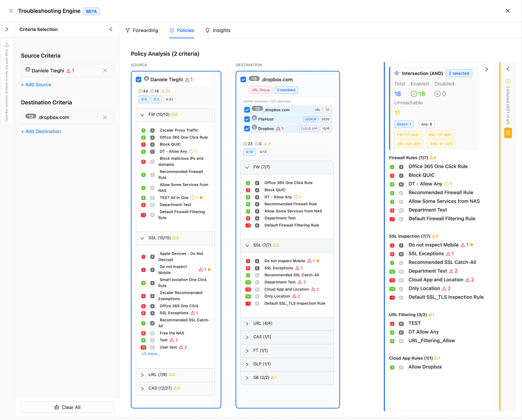Image resolution: width=522 pixels, height=420 pixels.
Task: Click the HAR file upload icon
Action: pos(7,44)
